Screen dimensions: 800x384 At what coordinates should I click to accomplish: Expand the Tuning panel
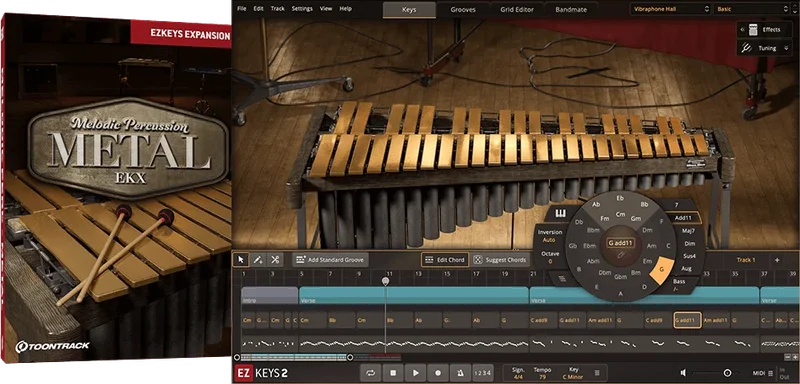(764, 48)
